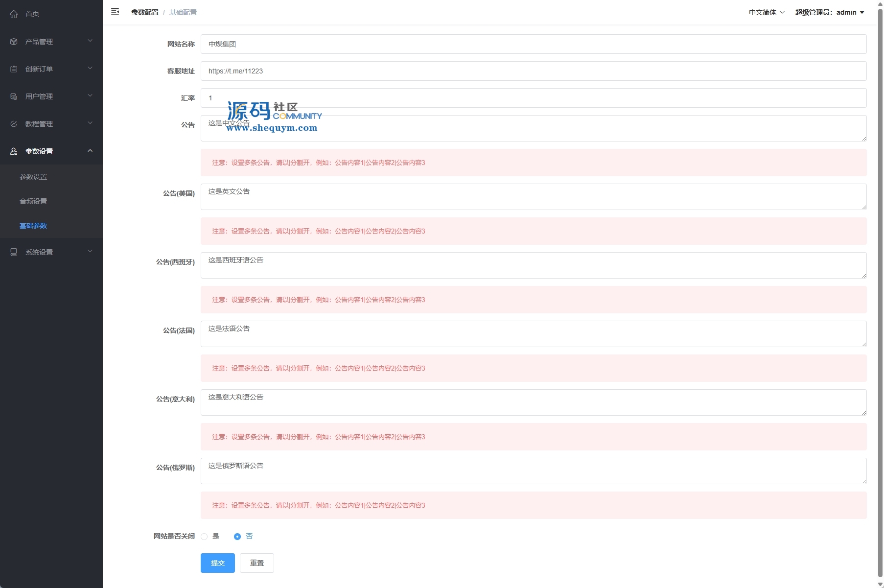Open the admin account dropdown
The image size is (884, 588).
829,12
